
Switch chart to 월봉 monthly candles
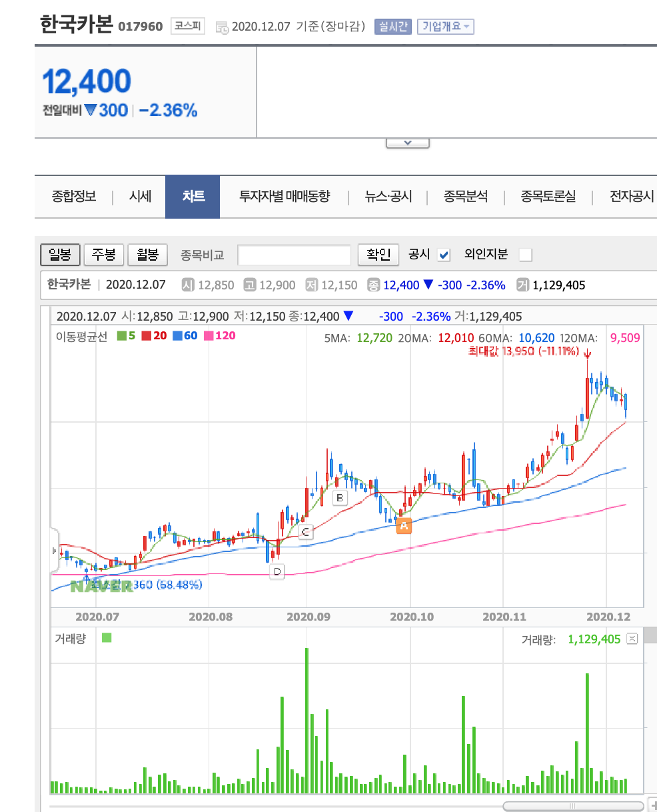click(x=147, y=254)
